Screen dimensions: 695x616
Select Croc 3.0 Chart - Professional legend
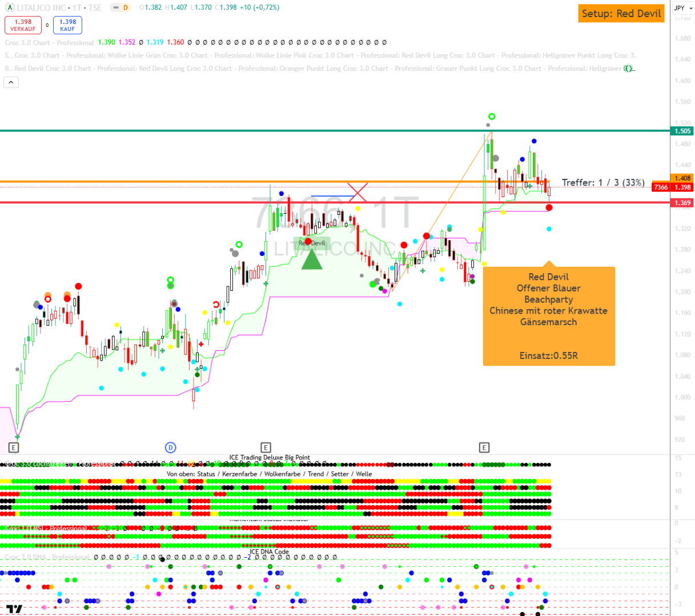49,42
